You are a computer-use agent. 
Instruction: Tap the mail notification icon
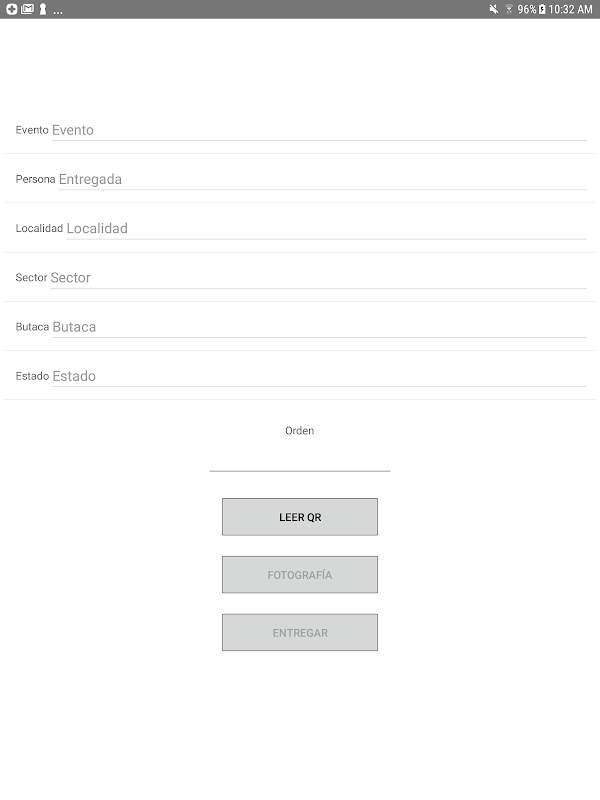(27, 9)
